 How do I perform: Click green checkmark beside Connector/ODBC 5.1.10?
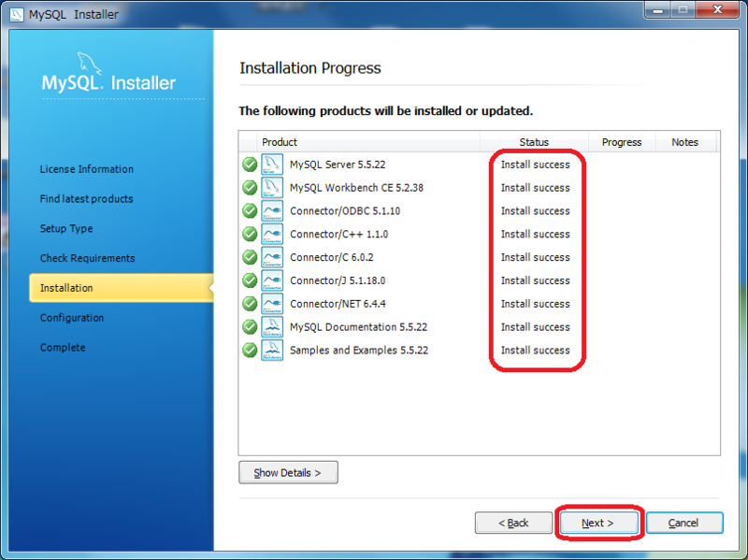point(250,211)
